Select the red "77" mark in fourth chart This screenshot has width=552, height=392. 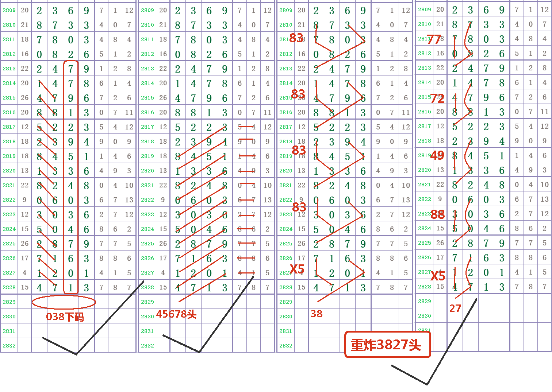[x=434, y=39]
